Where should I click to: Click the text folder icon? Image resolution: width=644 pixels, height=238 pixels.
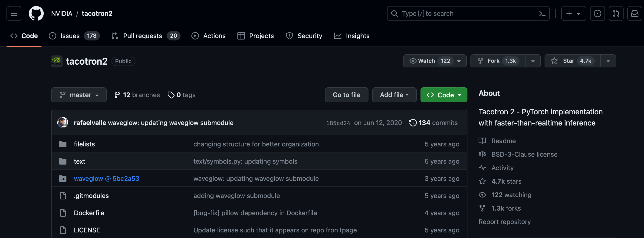tap(62, 162)
